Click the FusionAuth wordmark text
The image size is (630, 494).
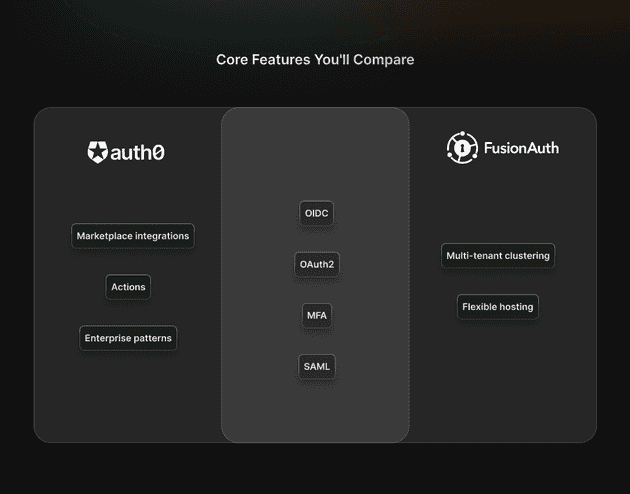point(521,148)
